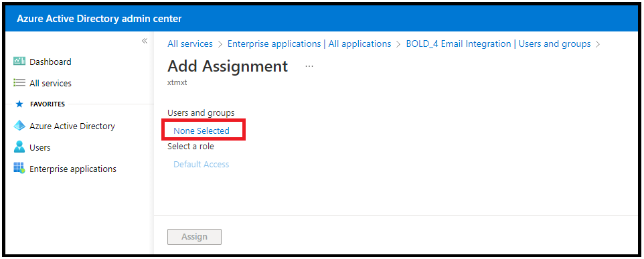This screenshot has height=259, width=644.
Task: Open Enterprise applications sidebar item
Action: tap(73, 169)
